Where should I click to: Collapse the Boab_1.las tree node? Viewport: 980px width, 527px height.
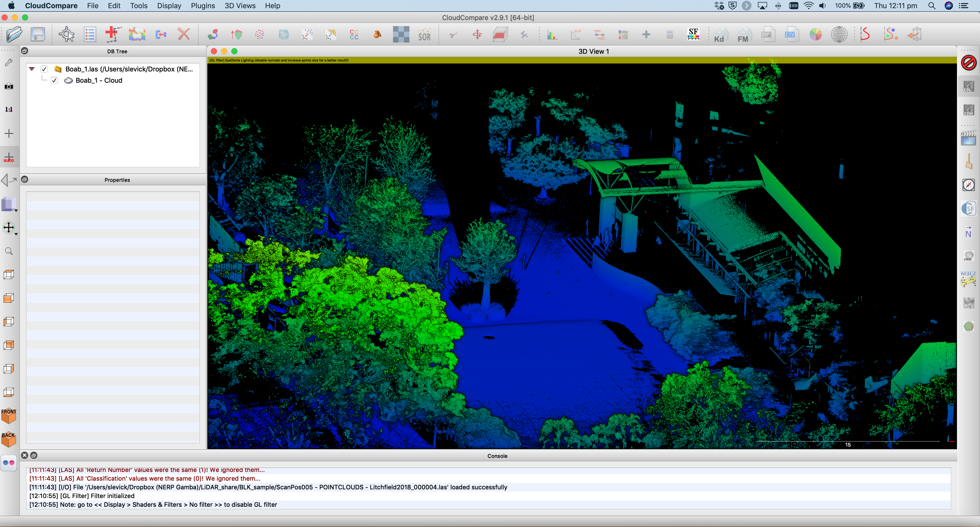[x=32, y=69]
